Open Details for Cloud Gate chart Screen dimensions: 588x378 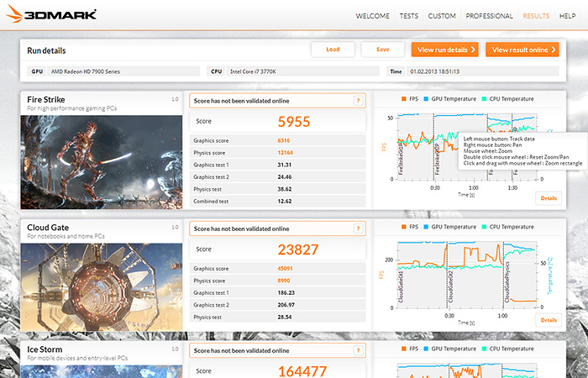[549, 320]
